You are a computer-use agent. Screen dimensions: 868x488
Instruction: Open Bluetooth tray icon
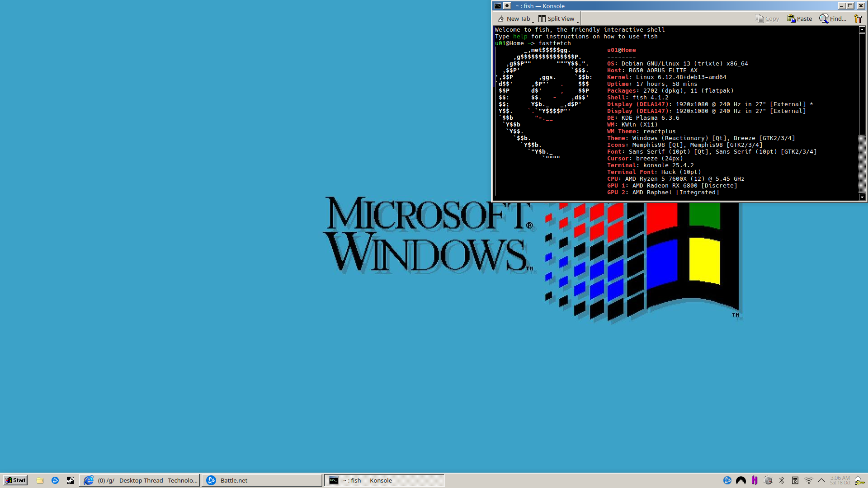click(782, 480)
